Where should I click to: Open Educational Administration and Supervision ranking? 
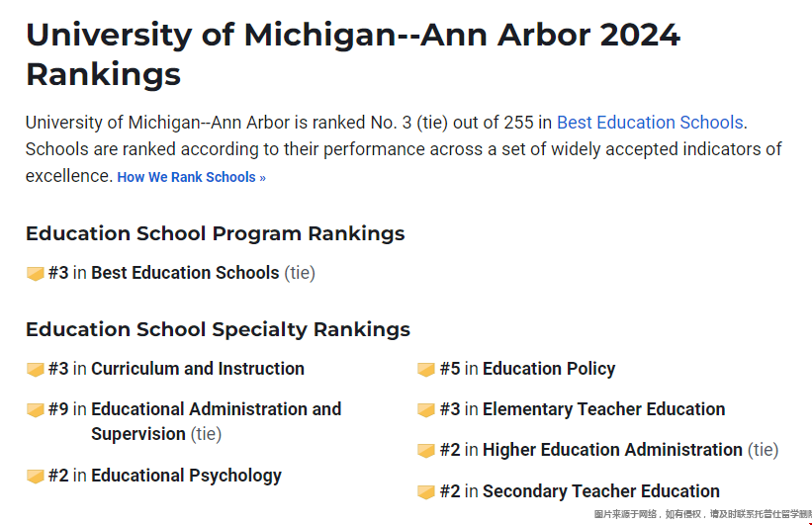pos(216,421)
